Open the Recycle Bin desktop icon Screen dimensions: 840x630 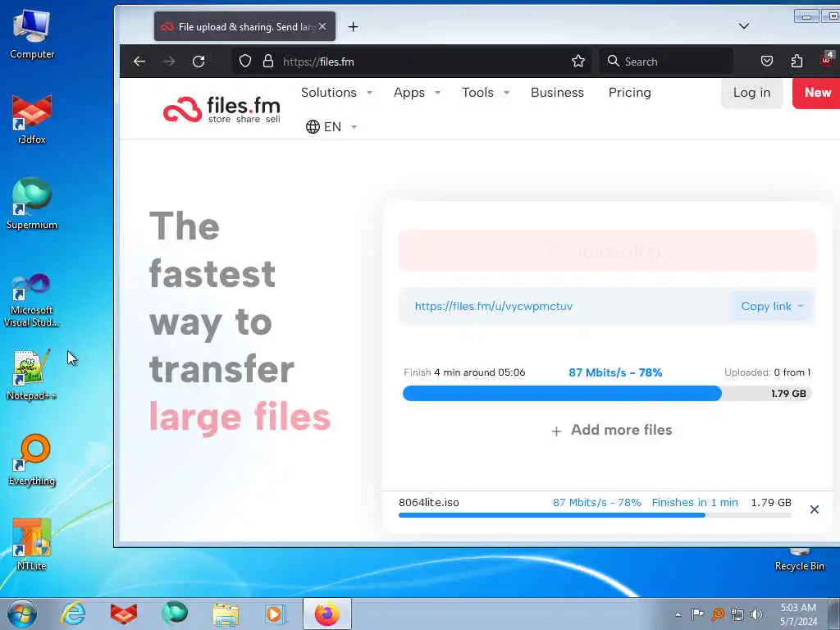pos(799,559)
